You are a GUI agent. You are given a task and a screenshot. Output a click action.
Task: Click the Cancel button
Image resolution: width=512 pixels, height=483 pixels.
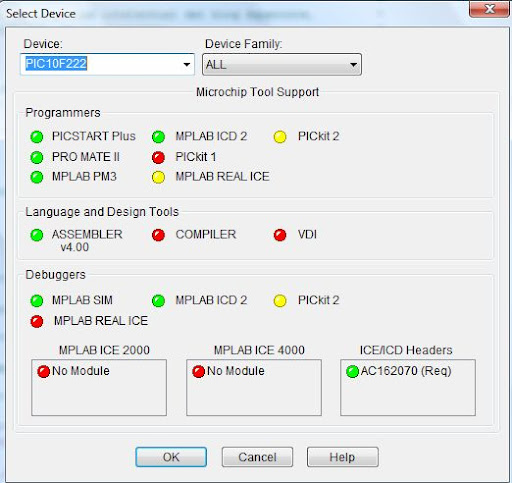257,457
